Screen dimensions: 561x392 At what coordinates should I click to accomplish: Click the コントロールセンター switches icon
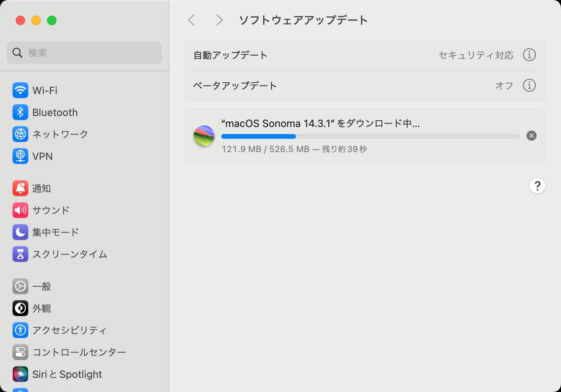point(20,352)
